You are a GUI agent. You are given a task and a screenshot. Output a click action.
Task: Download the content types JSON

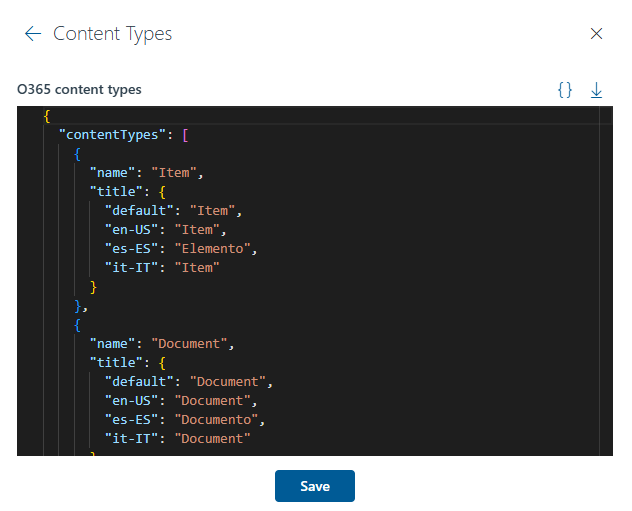pos(596,90)
